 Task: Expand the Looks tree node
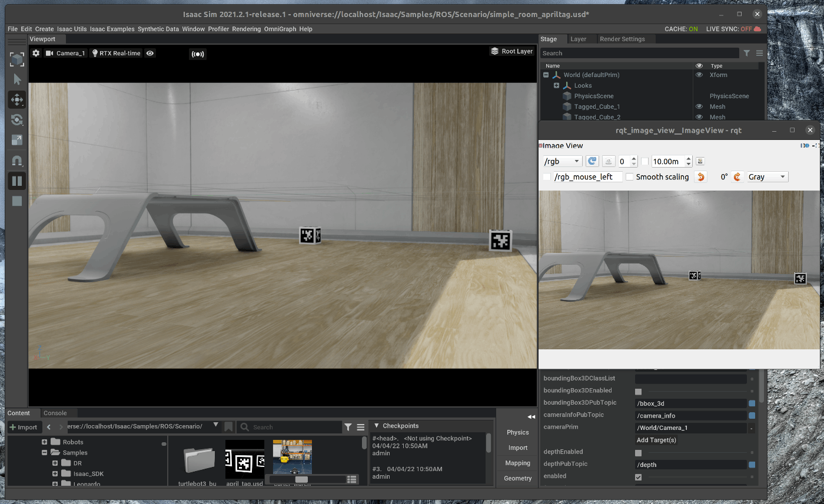(x=556, y=85)
